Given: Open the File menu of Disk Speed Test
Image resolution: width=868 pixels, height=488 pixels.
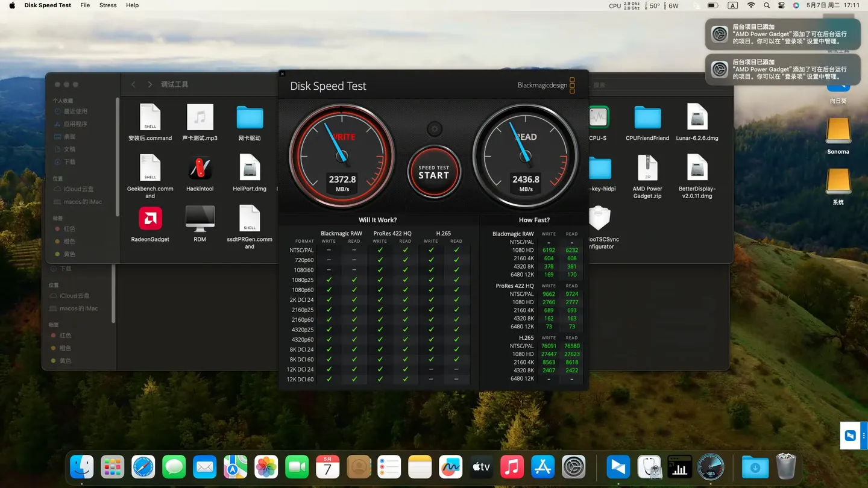Looking at the screenshot, I should coord(84,5).
